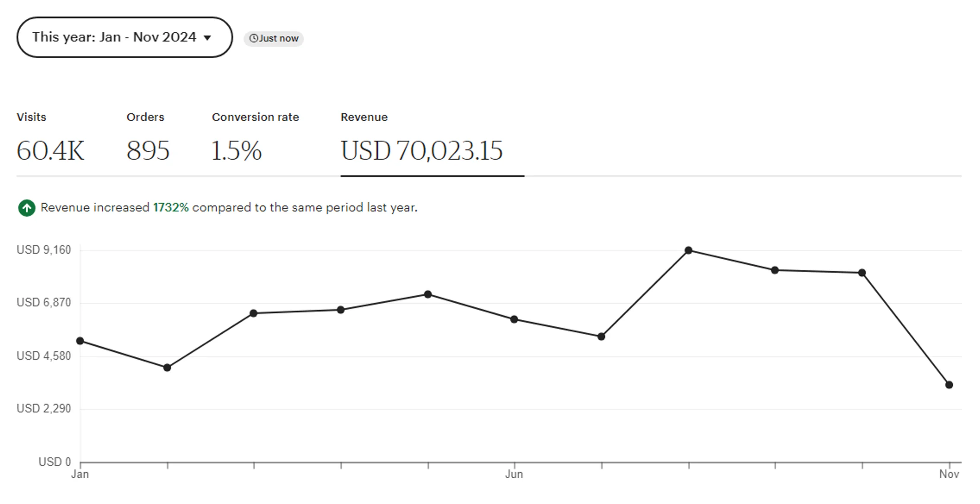Click the March data point on chart

coord(253,313)
